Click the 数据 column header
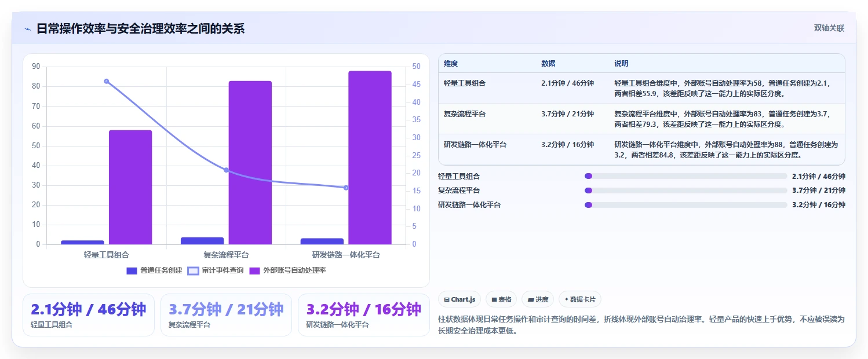This screenshot has width=868, height=359. click(548, 64)
